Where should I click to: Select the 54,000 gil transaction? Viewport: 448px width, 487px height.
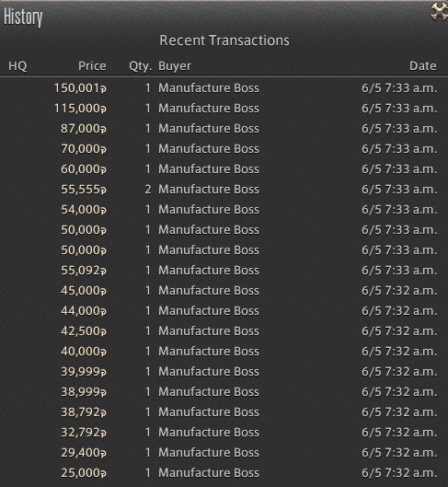click(x=224, y=209)
